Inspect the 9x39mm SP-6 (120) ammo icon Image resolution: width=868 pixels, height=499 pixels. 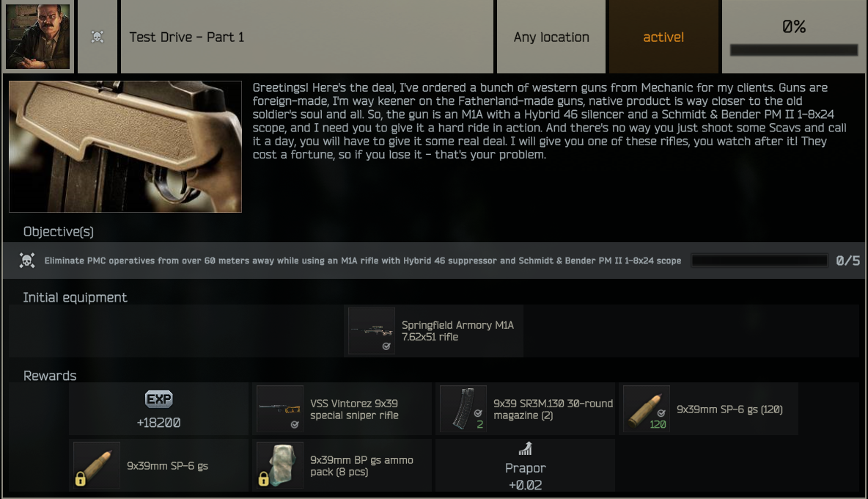click(647, 409)
